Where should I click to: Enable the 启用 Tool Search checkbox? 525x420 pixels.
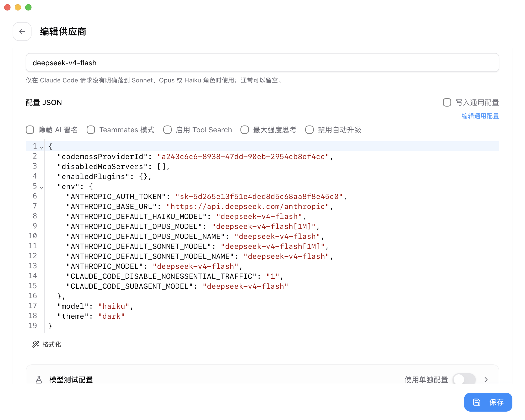click(x=167, y=130)
